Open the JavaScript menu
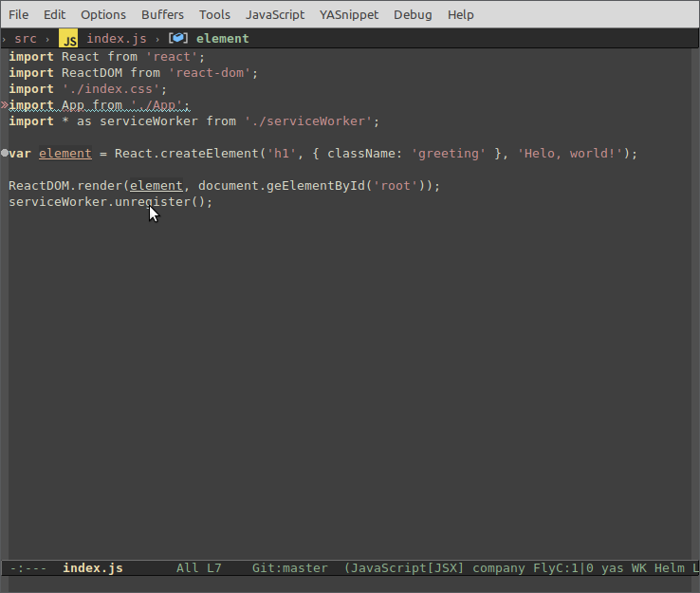 [x=275, y=14]
